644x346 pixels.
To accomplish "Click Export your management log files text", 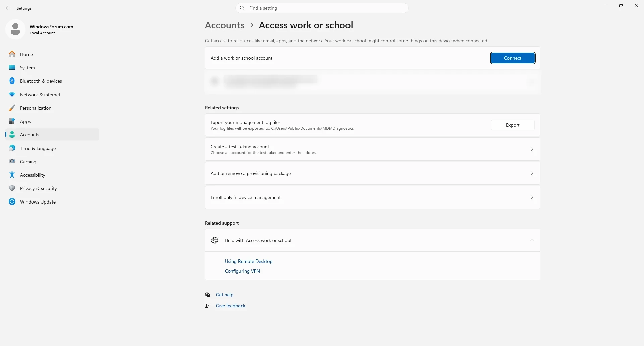I will click(246, 122).
